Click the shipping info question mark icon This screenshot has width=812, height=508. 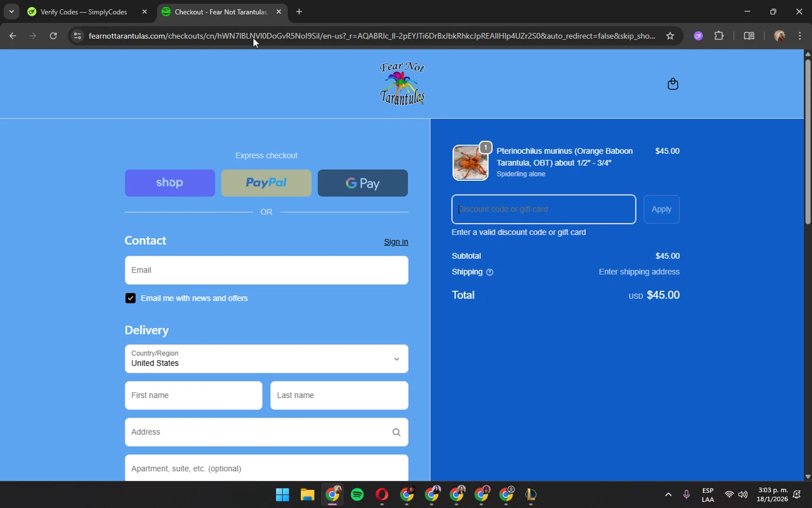click(490, 272)
